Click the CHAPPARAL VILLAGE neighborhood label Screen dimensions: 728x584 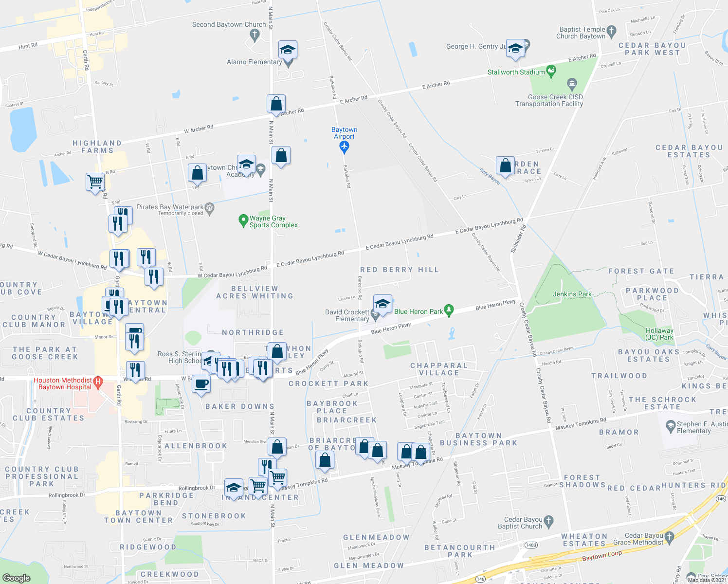439,369
